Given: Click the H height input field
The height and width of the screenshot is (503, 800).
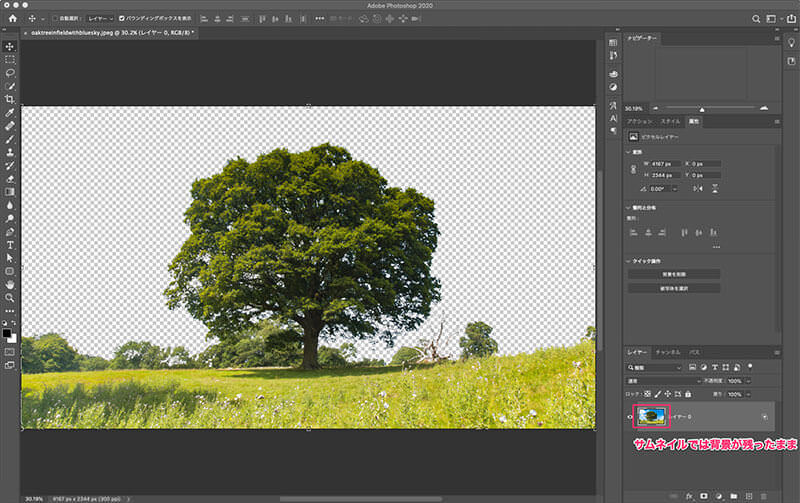Looking at the screenshot, I should [x=665, y=175].
